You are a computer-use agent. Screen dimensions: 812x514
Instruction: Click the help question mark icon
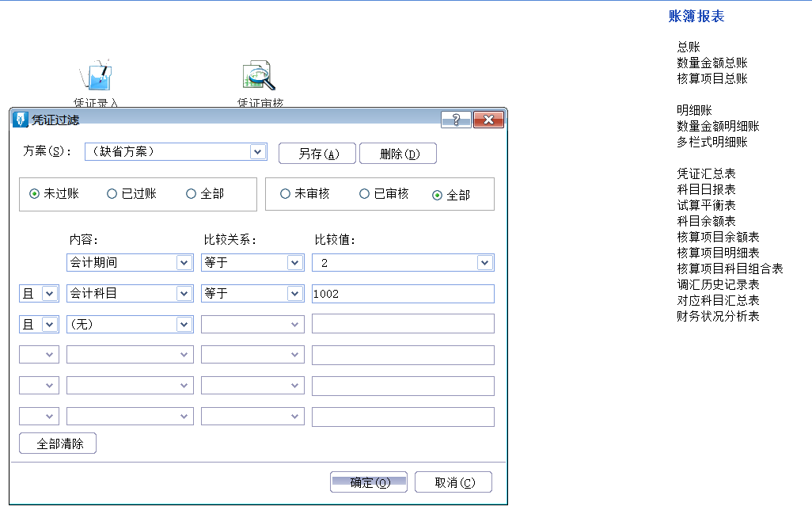tap(454, 120)
